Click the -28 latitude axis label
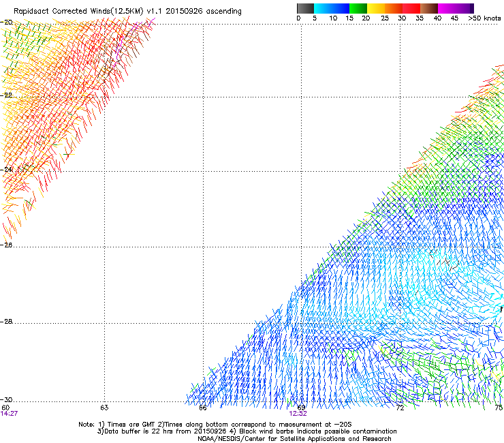The image size is (504, 443). click(6, 322)
